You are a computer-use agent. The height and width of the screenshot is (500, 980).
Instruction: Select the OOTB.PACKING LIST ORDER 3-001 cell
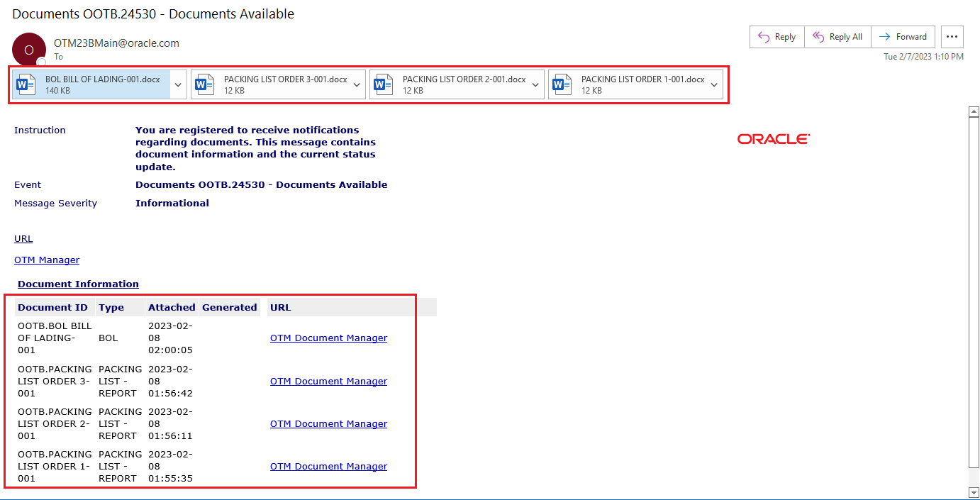pos(55,382)
